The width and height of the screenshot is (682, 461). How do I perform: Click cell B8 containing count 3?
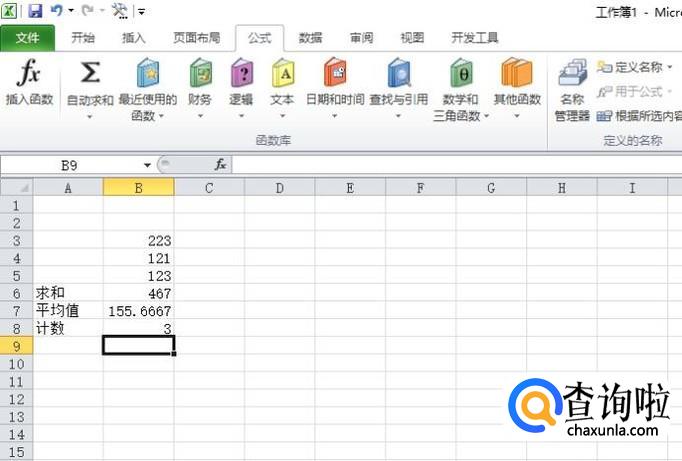(x=139, y=329)
